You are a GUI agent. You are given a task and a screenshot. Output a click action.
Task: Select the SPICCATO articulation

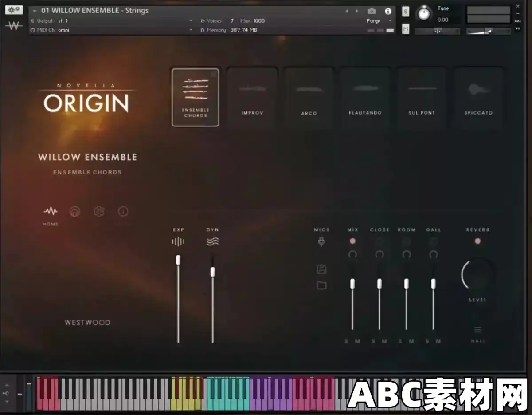click(478, 97)
